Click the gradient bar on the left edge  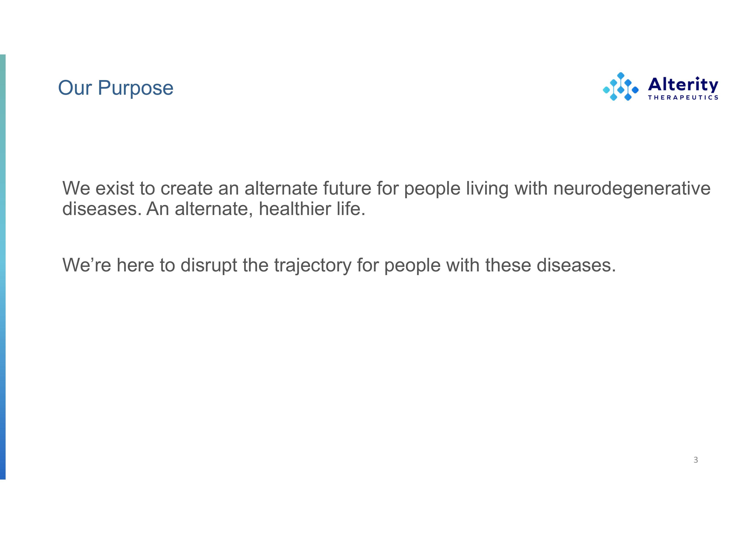[x=3, y=266]
